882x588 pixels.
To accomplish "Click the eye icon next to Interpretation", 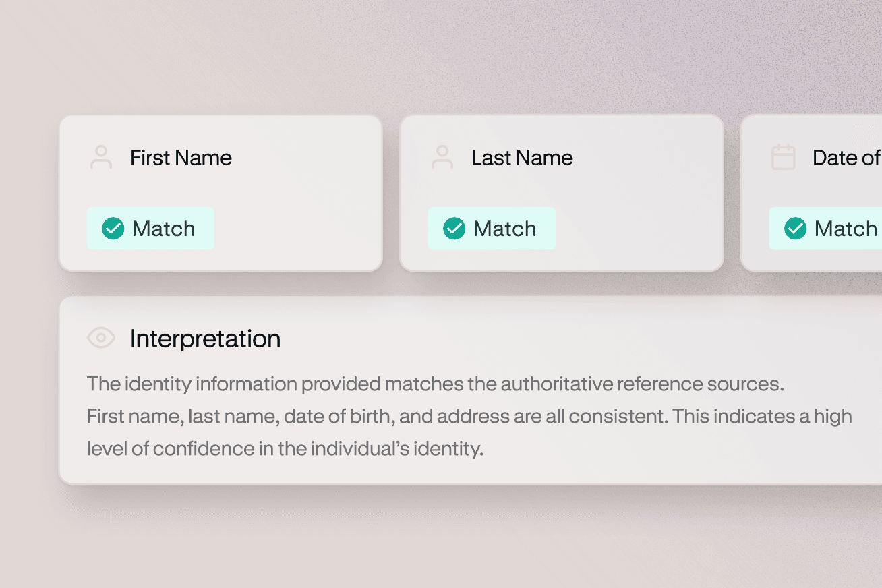I will tap(101, 337).
